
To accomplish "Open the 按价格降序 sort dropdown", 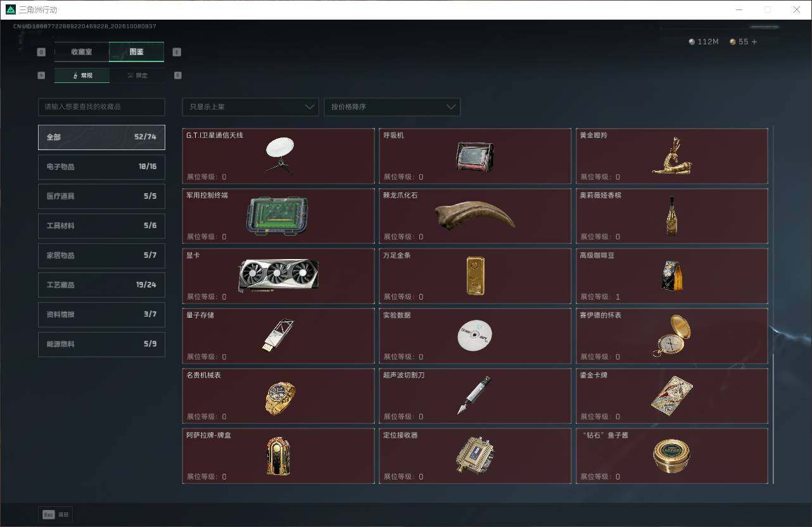I will tap(392, 107).
